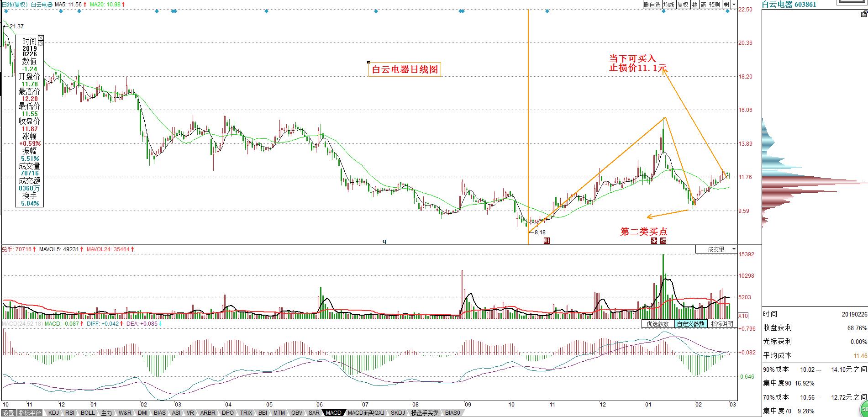This screenshot has height=417, width=868.
Task: Close the floating data info panel
Action: pyautogui.click(x=41, y=37)
